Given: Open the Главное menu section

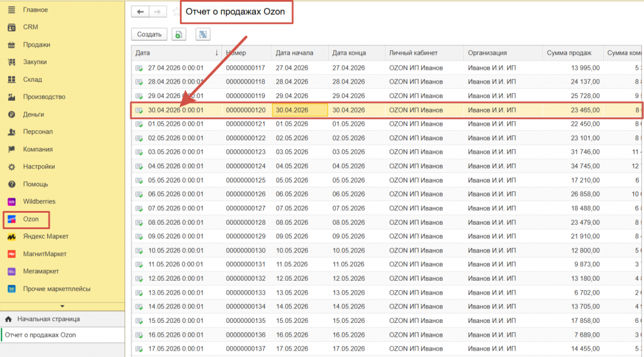Looking at the screenshot, I should pyautogui.click(x=35, y=9).
